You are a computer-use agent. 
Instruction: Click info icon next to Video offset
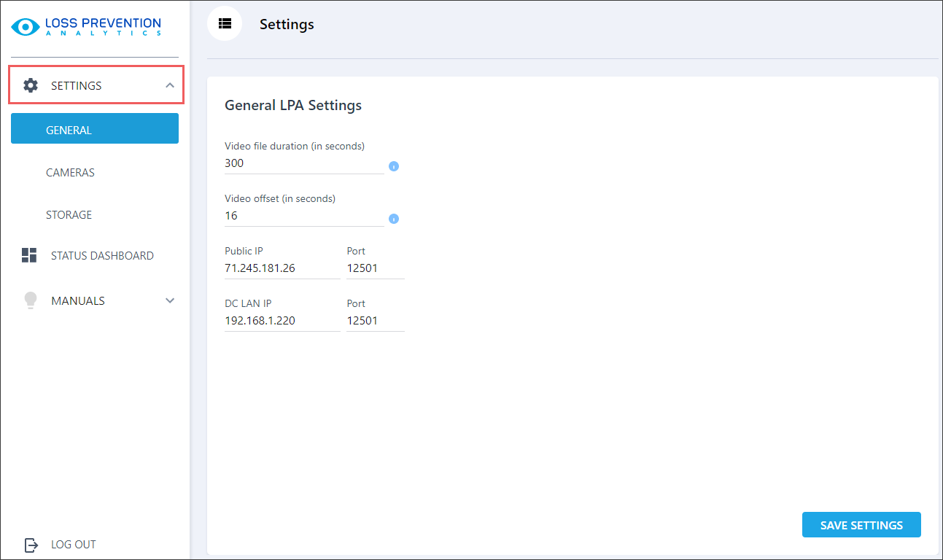tap(394, 219)
